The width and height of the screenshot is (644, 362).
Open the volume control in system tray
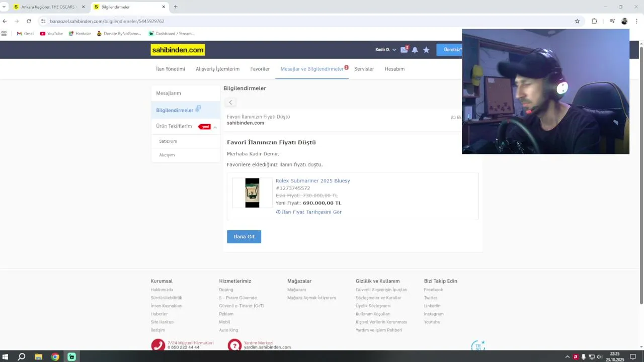point(599,357)
